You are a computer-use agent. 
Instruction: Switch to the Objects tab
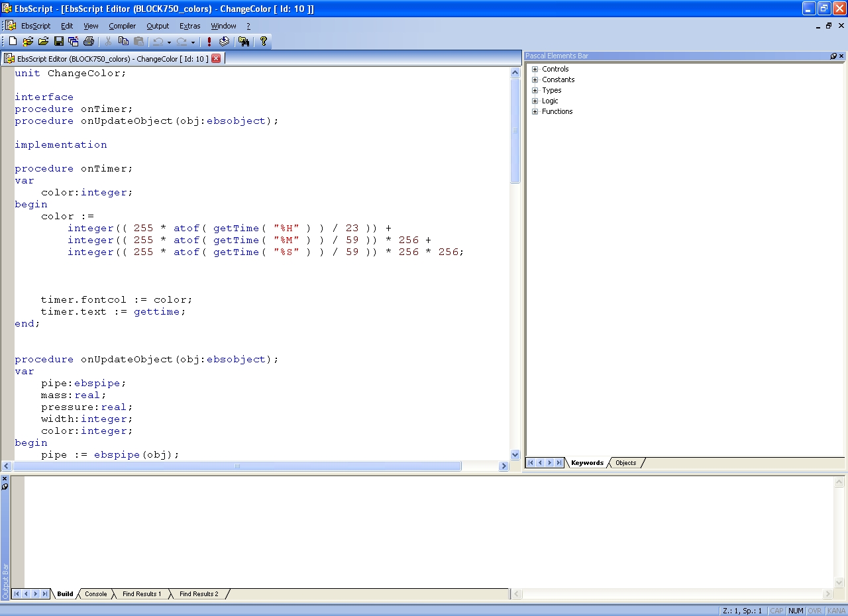tap(625, 463)
